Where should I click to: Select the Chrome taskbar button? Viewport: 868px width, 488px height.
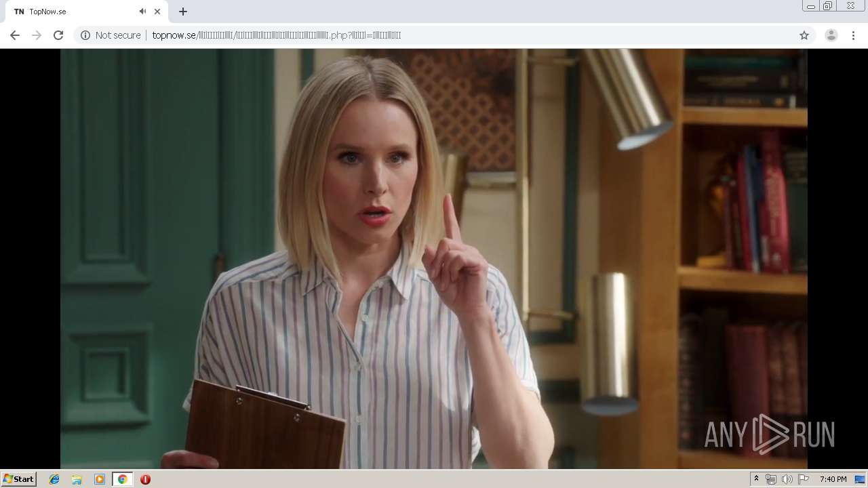[x=122, y=479]
